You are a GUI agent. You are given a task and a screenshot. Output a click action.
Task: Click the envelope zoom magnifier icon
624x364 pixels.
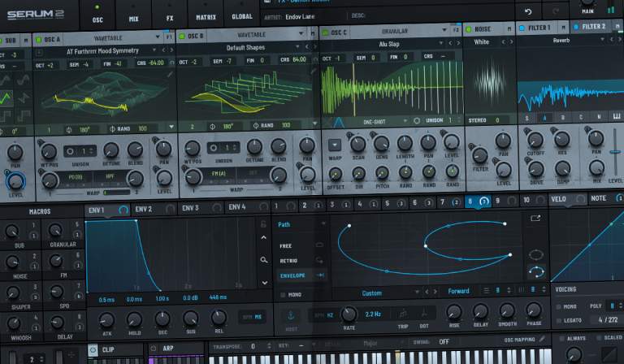click(263, 260)
